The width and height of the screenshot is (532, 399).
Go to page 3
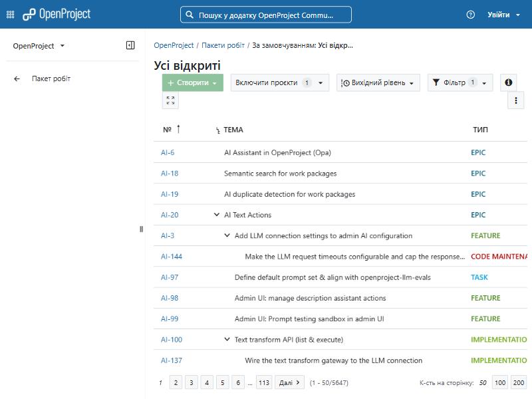192,382
